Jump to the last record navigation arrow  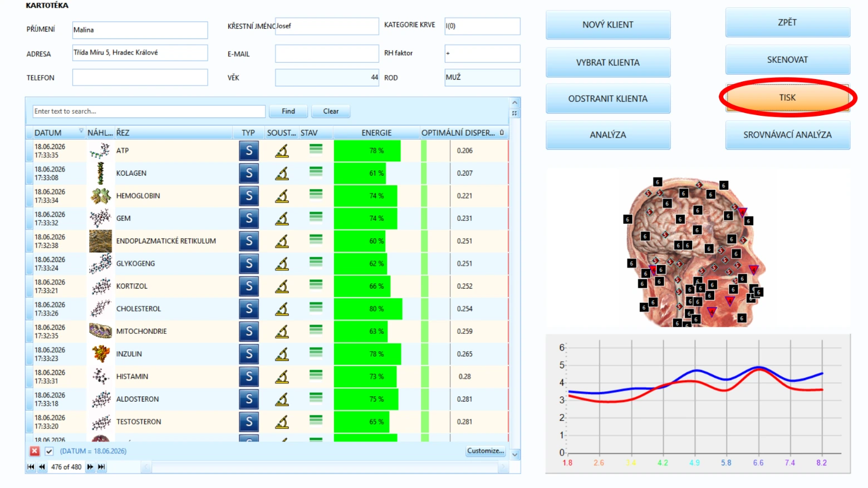point(101,467)
